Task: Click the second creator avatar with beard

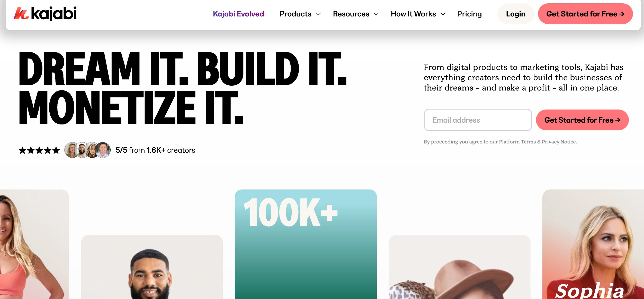Action: [82, 150]
